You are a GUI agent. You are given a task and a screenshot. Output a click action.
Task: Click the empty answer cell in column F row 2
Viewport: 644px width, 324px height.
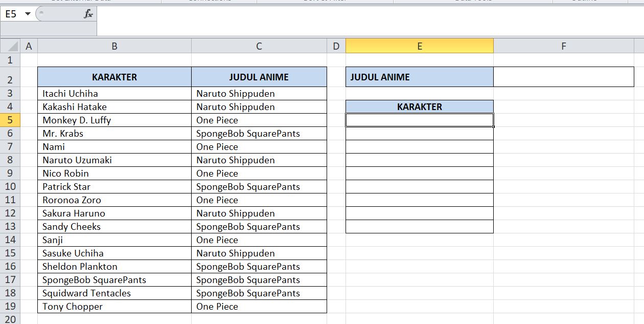click(x=563, y=77)
